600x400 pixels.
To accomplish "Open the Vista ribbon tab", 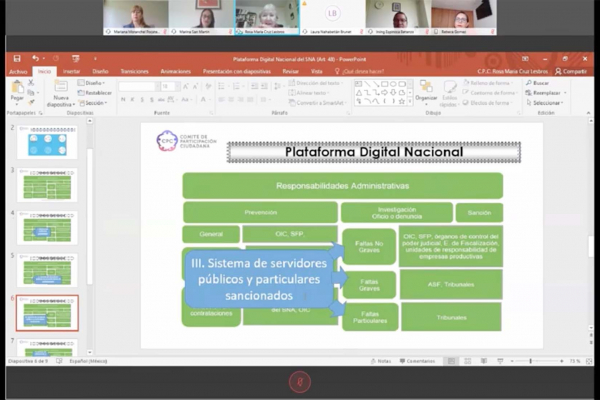I will [x=316, y=72].
